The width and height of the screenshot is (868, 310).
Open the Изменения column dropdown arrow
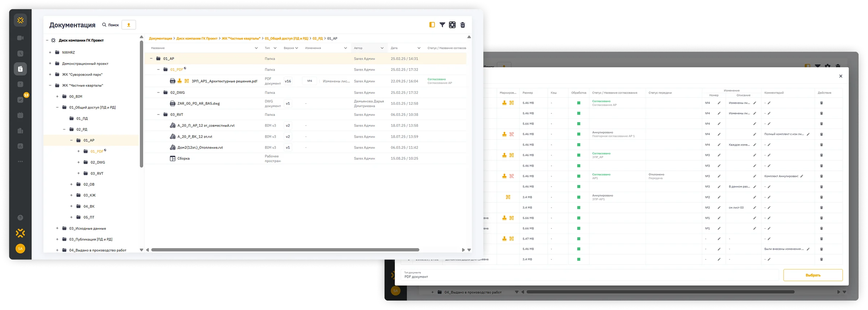click(x=345, y=48)
